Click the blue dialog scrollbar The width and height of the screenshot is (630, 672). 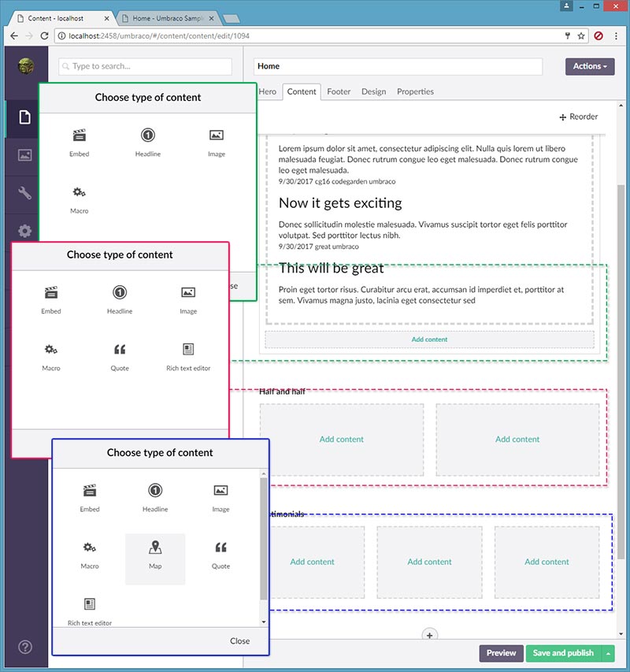(x=263, y=539)
